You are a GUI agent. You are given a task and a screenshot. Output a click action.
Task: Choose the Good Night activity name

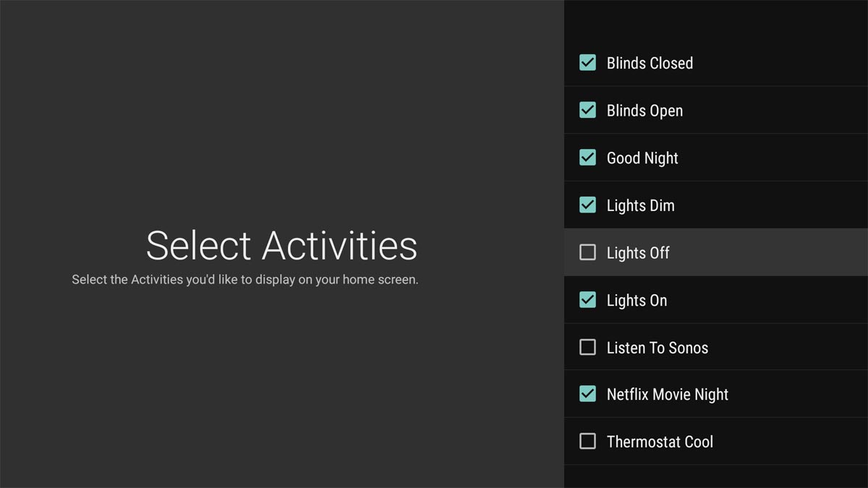pos(642,158)
